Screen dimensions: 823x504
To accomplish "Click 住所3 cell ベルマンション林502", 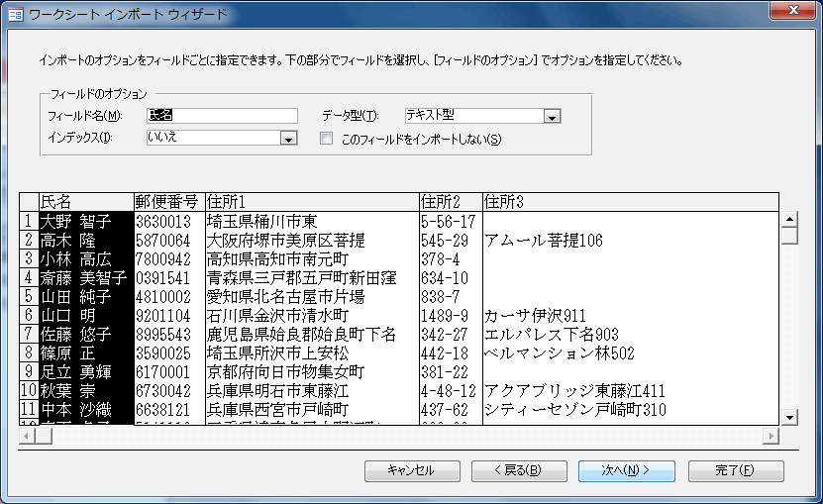I will point(630,353).
